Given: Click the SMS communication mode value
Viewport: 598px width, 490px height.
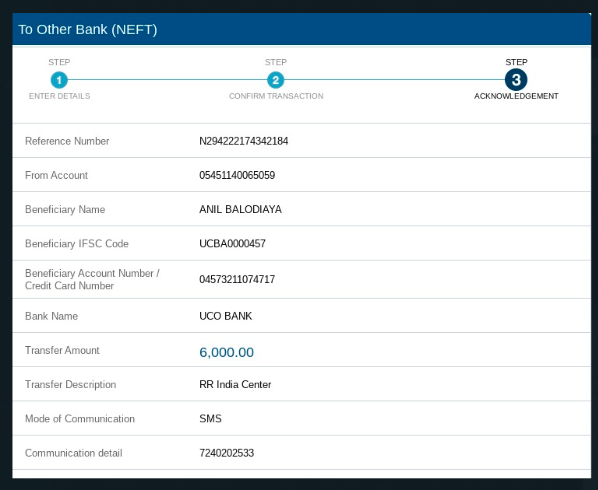Looking at the screenshot, I should 211,419.
